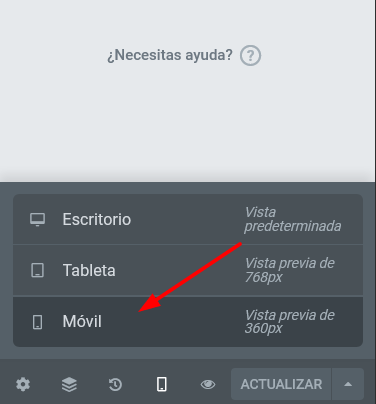This screenshot has height=404, width=376.
Task: Click the Tableta label text
Action: (89, 270)
